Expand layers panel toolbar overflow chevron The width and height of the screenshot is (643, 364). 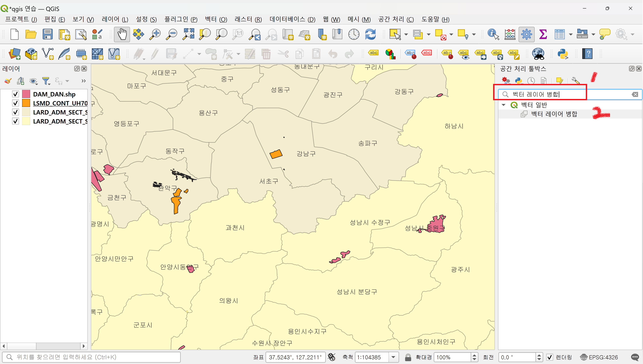click(x=84, y=81)
